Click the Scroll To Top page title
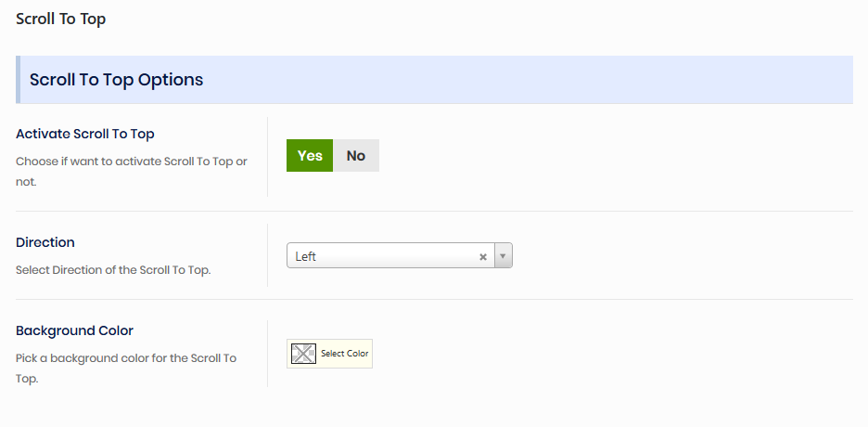 pyautogui.click(x=61, y=19)
